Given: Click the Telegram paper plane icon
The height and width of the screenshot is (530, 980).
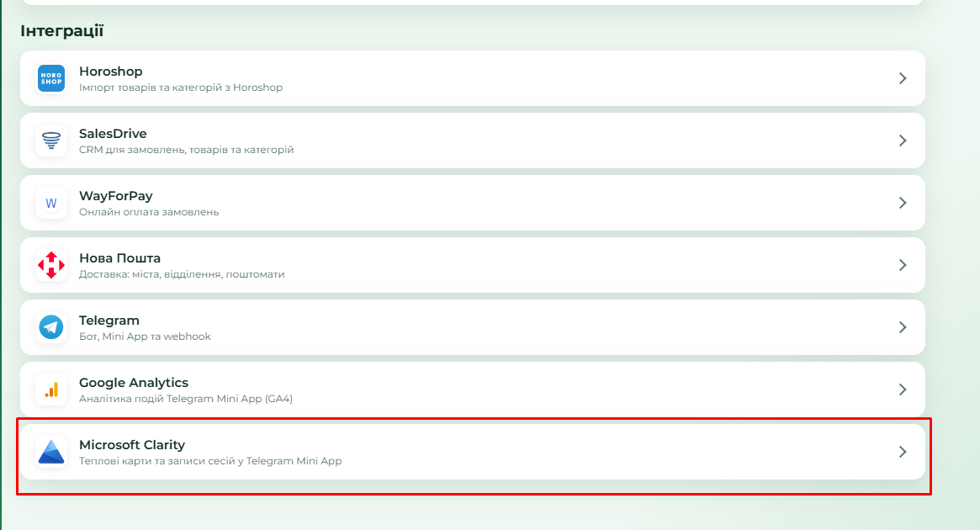Looking at the screenshot, I should 51,327.
